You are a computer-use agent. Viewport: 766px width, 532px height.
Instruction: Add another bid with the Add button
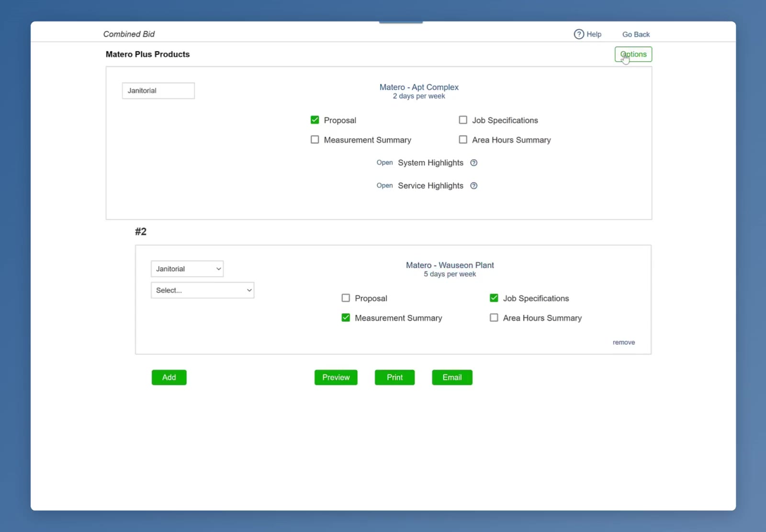169,377
